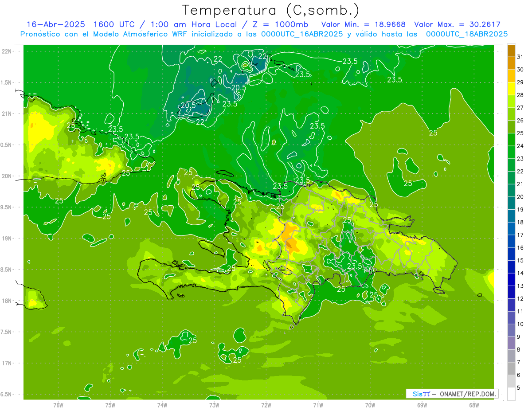This screenshot has height=411, width=532.
Task: Click the "Valor Min. = 18.9668" readout
Action: click(x=363, y=24)
